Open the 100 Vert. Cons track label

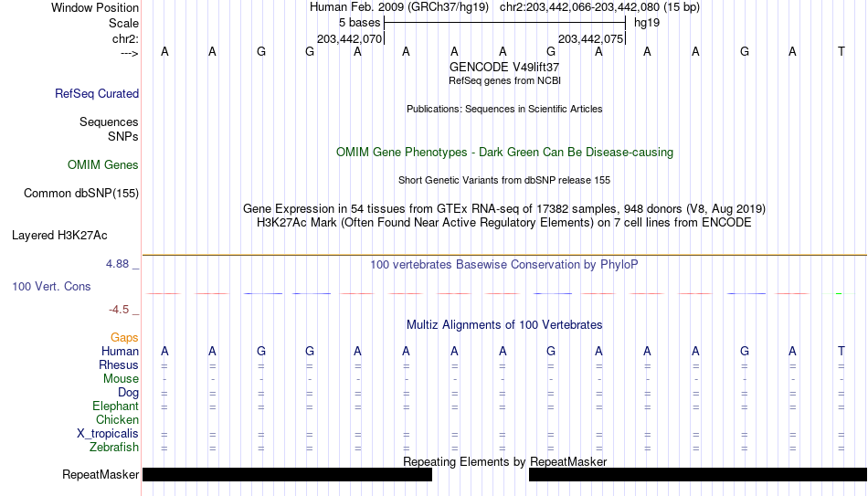[x=51, y=286]
